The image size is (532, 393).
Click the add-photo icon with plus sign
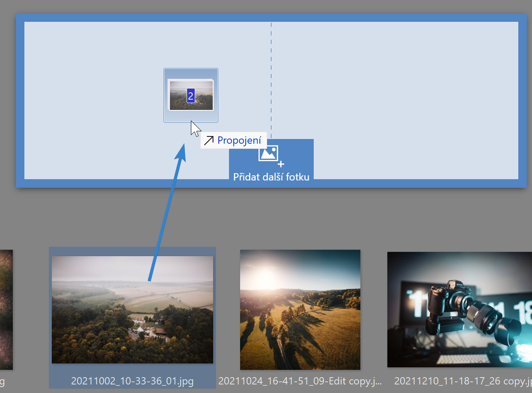(271, 155)
